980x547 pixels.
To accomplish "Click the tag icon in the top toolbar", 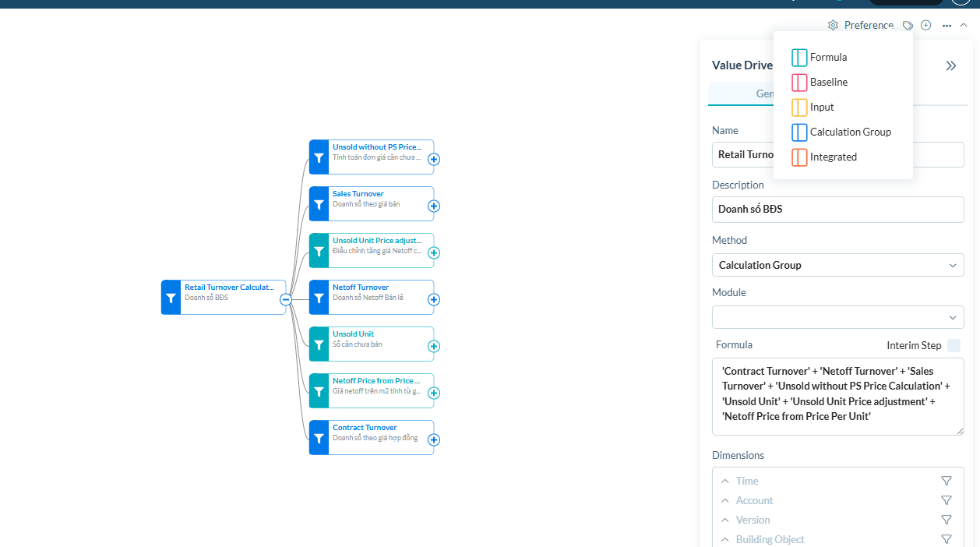I will (x=908, y=25).
